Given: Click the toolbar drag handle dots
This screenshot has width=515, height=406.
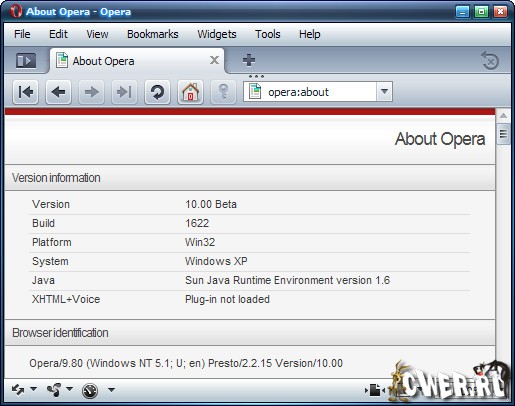Looking at the screenshot, I should point(256,76).
